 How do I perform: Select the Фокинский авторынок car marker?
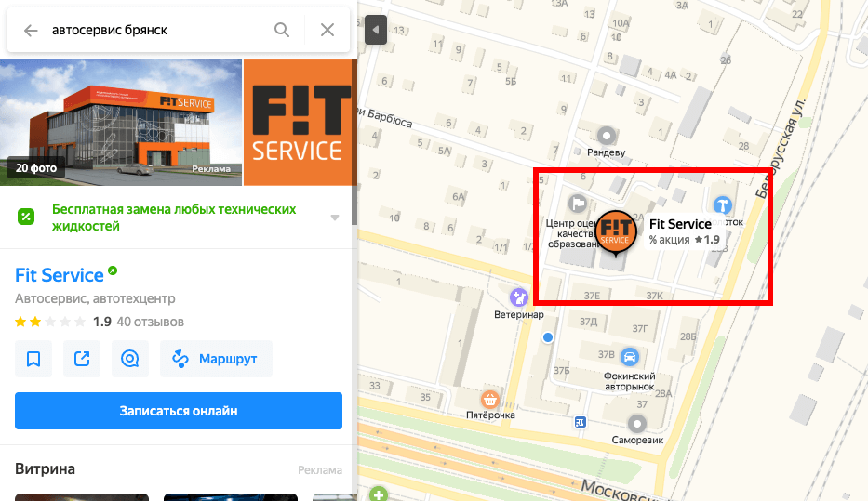[630, 357]
